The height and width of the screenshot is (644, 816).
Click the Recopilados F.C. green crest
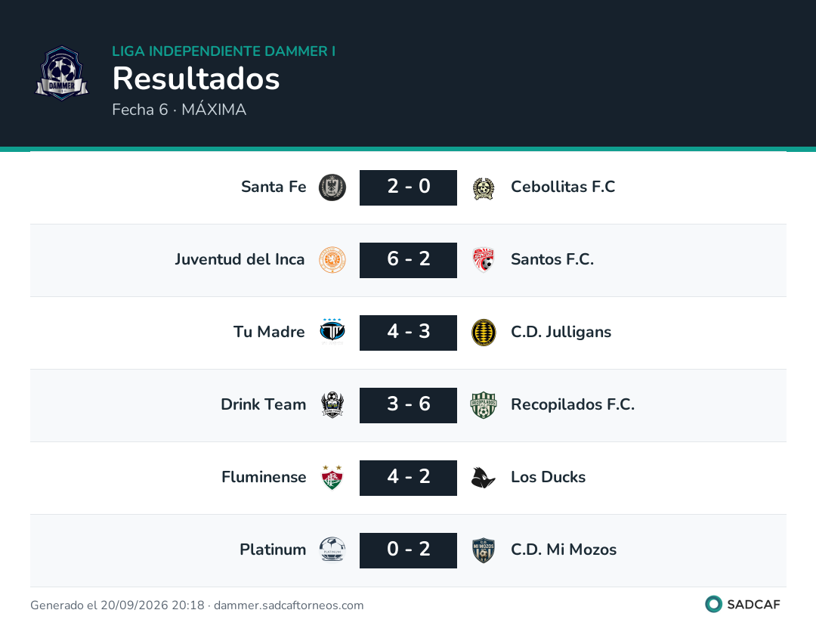point(484,405)
